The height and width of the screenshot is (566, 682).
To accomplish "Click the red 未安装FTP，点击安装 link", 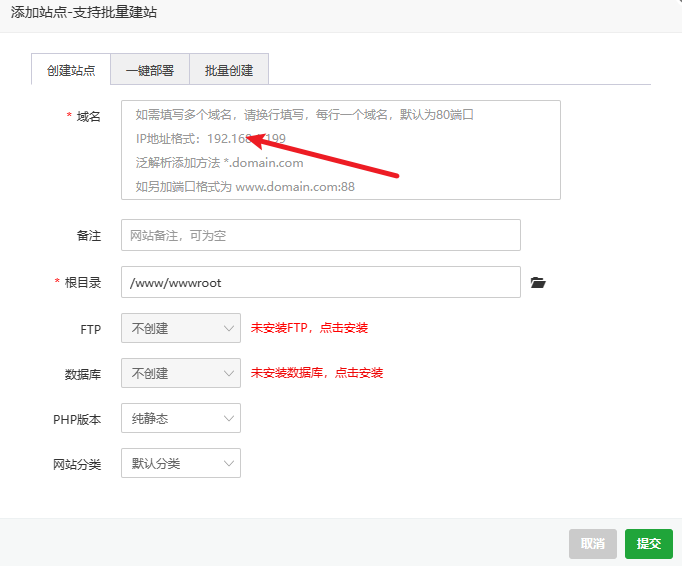I will (x=309, y=328).
